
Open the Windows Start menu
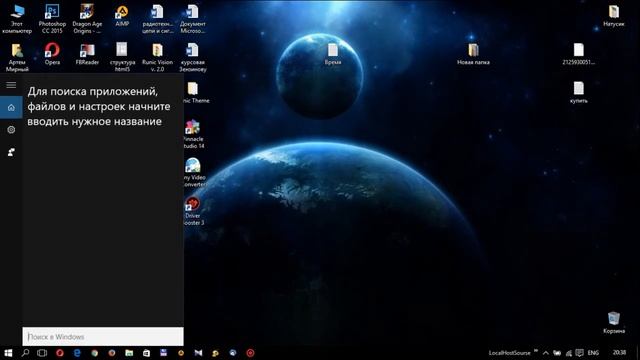(8, 353)
